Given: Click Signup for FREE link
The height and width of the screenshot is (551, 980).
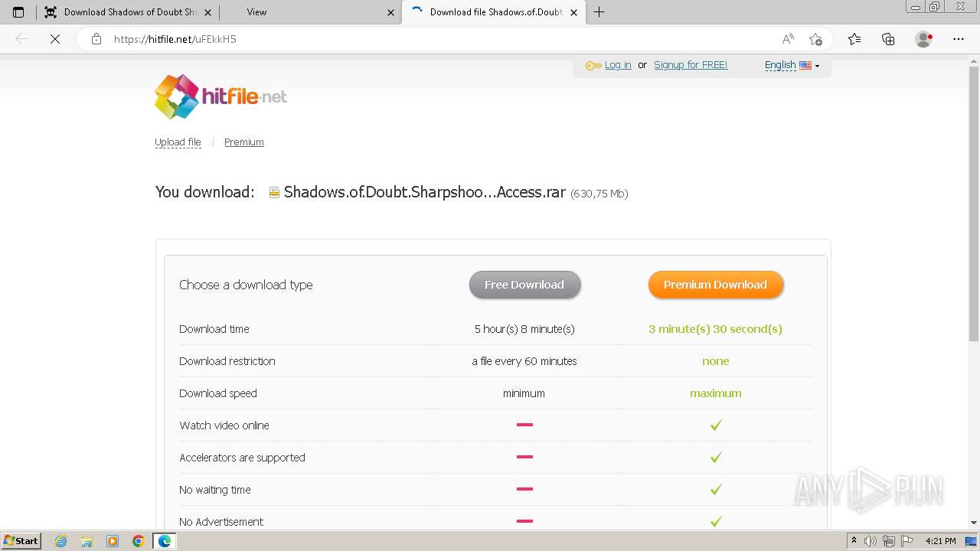Looking at the screenshot, I should 691,65.
